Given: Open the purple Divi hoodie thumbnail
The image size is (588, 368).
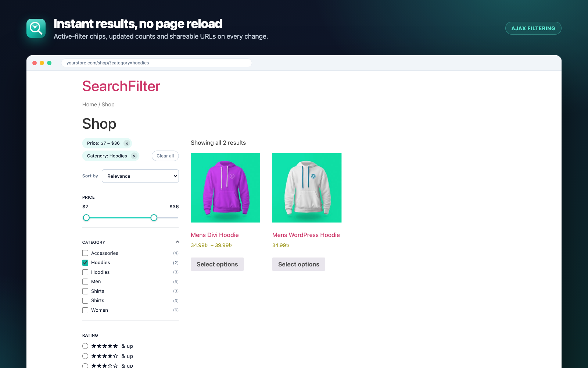Looking at the screenshot, I should point(226,188).
